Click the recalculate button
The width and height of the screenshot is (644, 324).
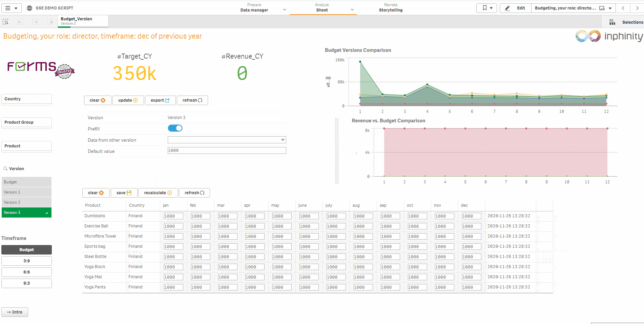[158, 193]
